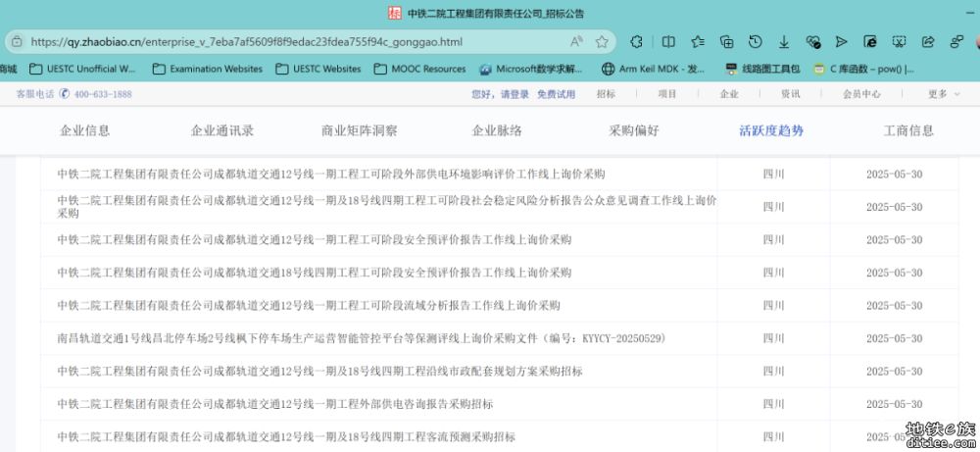Click 客服电话 number 400-633-1888
Viewport: 980px width, 452px height.
[103, 94]
